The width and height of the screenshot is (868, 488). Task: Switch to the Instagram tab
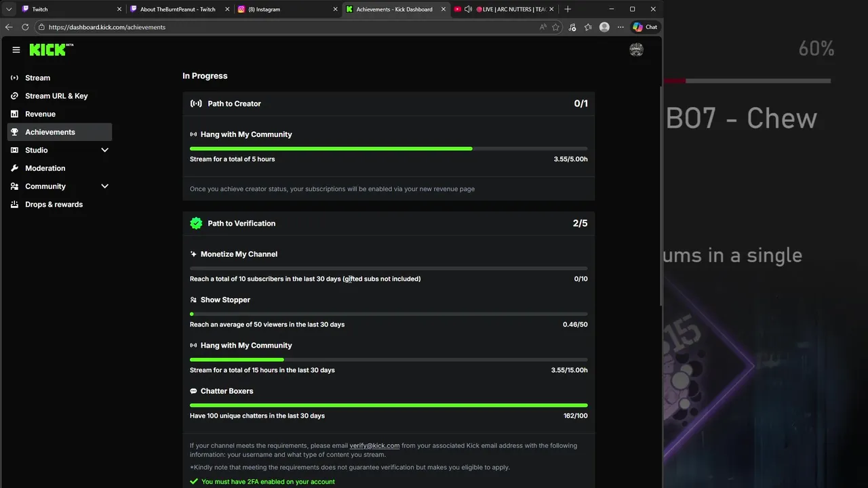tap(288, 9)
